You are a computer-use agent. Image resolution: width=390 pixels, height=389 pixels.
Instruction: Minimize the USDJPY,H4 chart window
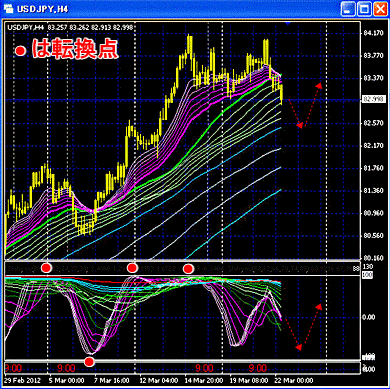(x=348, y=9)
